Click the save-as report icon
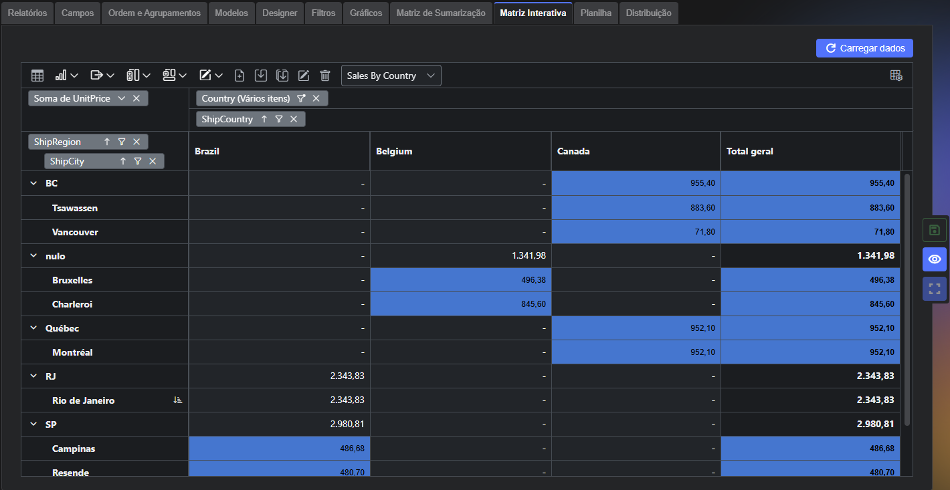Screen dimensions: 950x490 [282, 76]
